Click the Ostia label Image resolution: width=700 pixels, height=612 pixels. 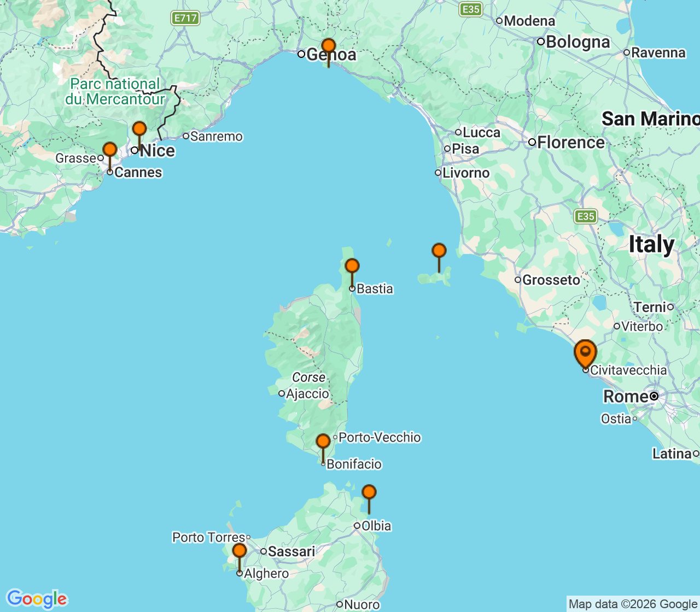click(616, 419)
